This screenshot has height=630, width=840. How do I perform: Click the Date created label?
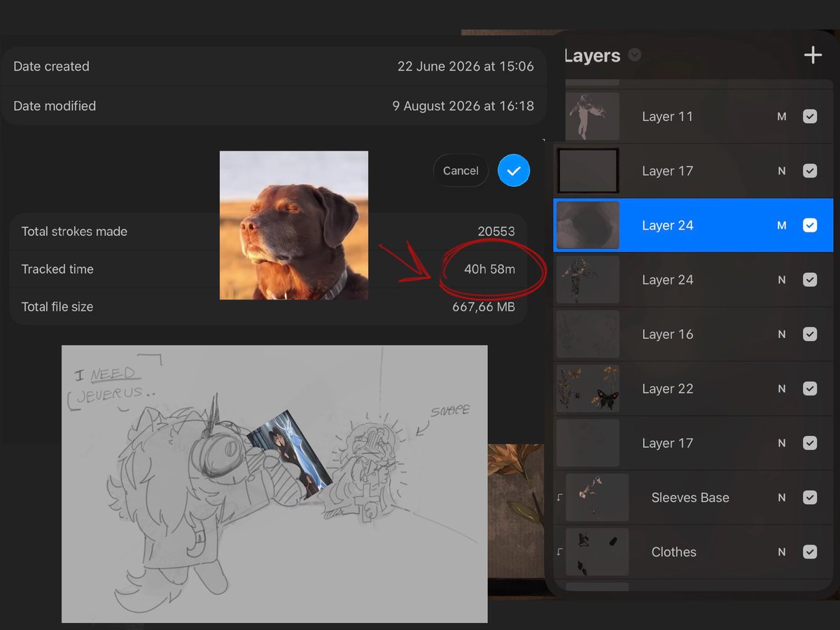(x=51, y=66)
